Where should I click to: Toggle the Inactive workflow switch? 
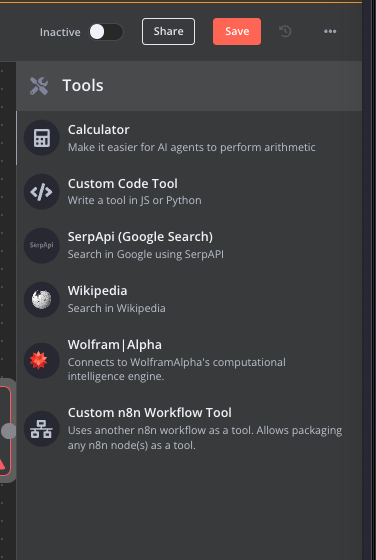click(x=106, y=32)
